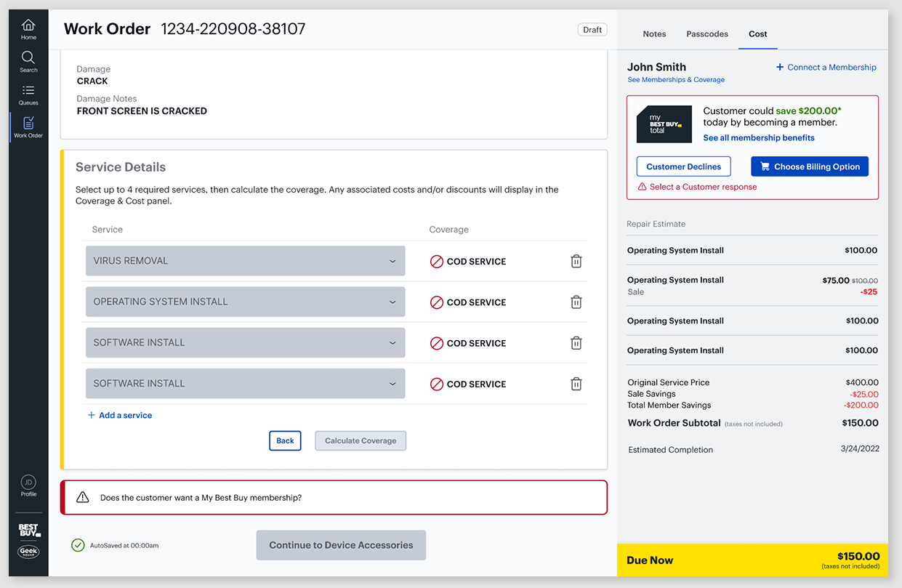
Task: Open Search from the sidebar
Action: point(28,62)
